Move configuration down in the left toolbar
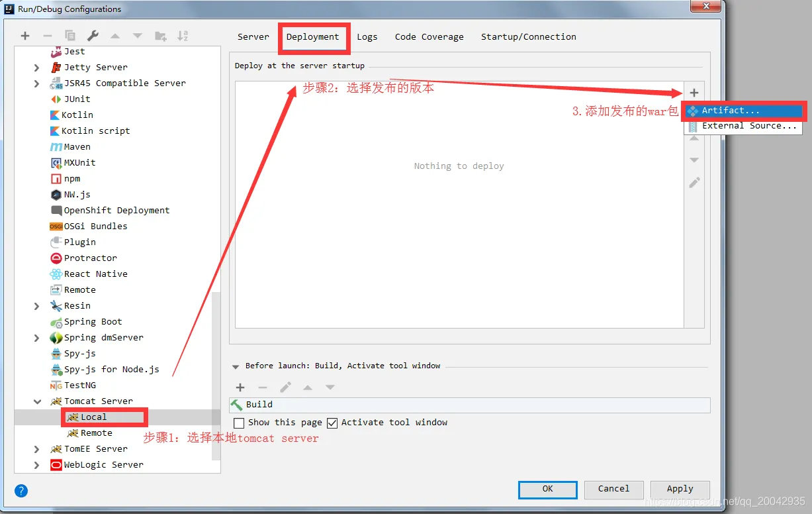This screenshot has width=812, height=514. tap(138, 36)
